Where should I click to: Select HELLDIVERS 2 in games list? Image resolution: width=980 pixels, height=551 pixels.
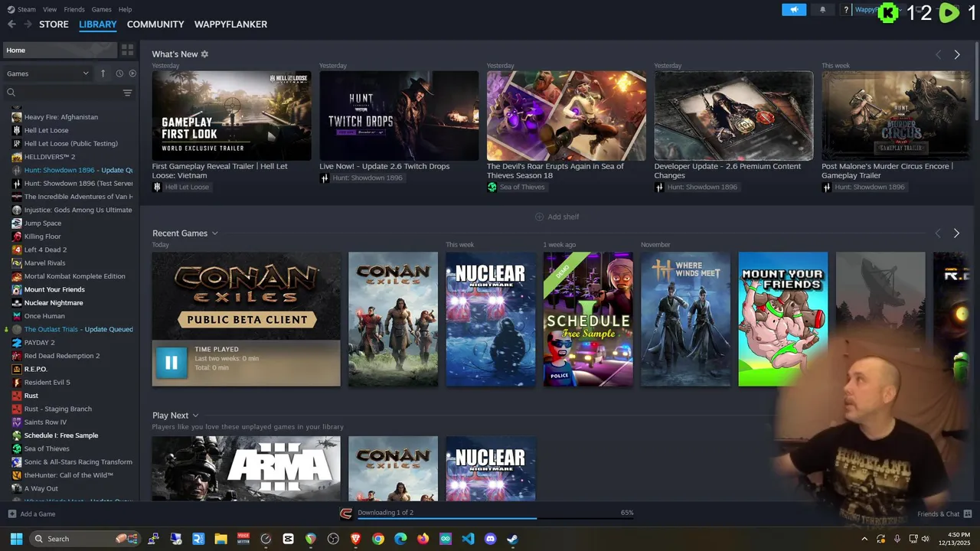(50, 157)
